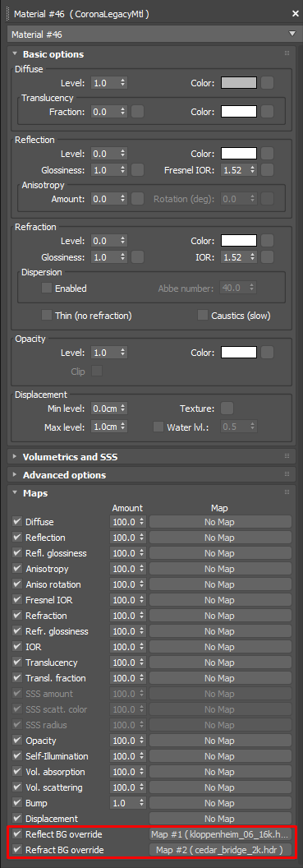Uncheck the Diffuse map checkbox

tap(17, 522)
